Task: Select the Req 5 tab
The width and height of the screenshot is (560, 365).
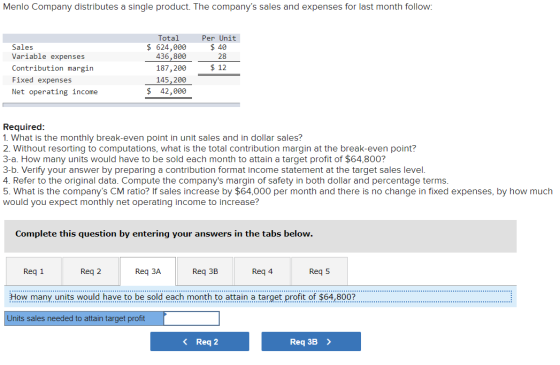Action: (x=319, y=271)
